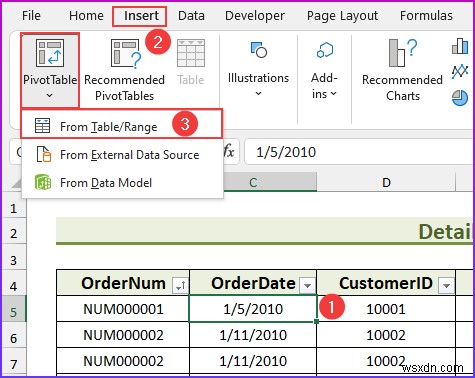Open the Illustrations group dropdown
Viewport: 475px width, 378px height.
pos(258,94)
